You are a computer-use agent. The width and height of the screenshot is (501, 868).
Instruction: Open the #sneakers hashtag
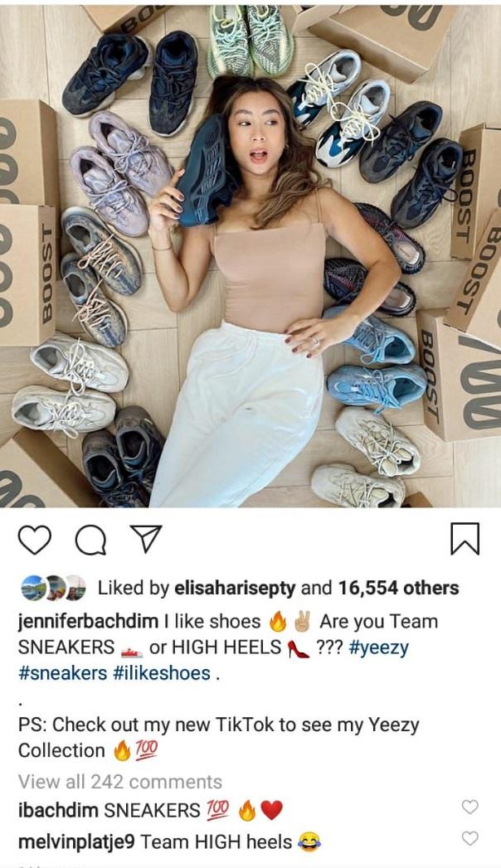[62, 673]
